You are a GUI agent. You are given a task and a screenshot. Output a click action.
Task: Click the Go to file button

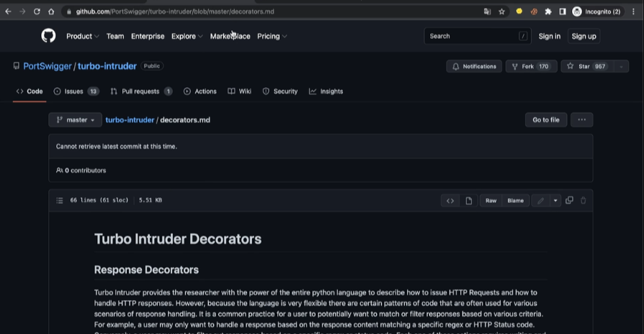(x=546, y=119)
